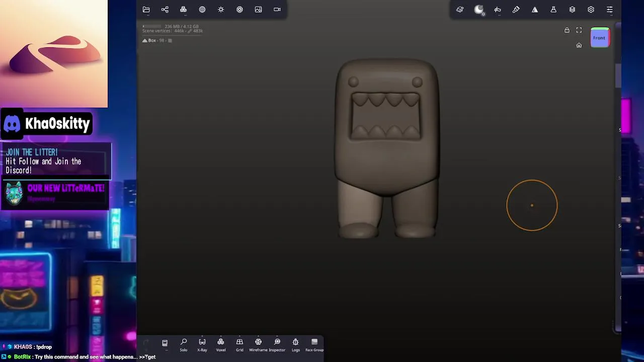
Task: Click the Front face of view cube
Action: (599, 38)
